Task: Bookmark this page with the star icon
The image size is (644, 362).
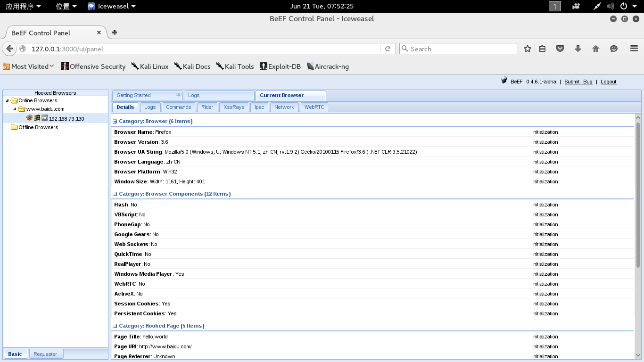Action: [528, 49]
